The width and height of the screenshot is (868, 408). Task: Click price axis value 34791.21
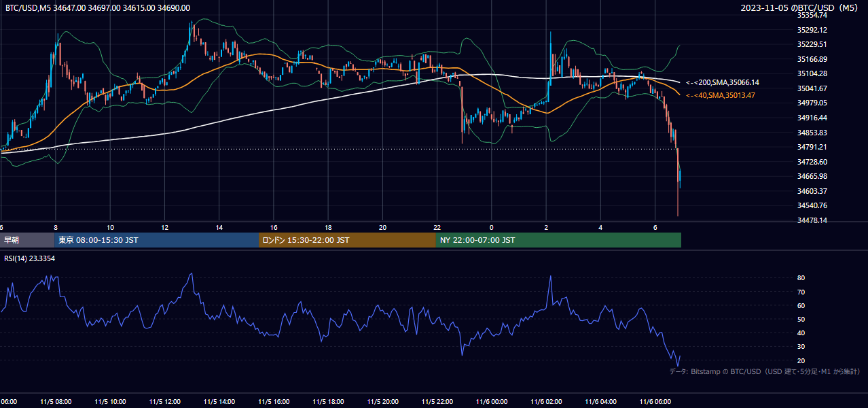[x=812, y=147]
